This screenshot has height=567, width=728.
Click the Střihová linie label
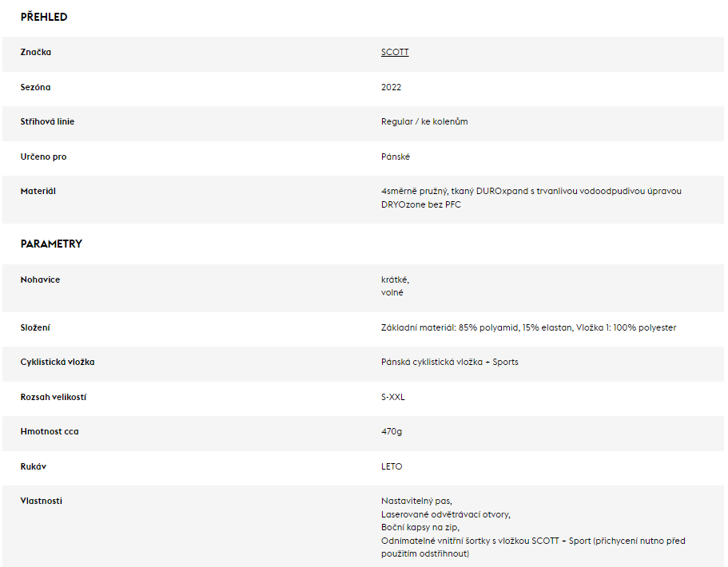tap(47, 121)
